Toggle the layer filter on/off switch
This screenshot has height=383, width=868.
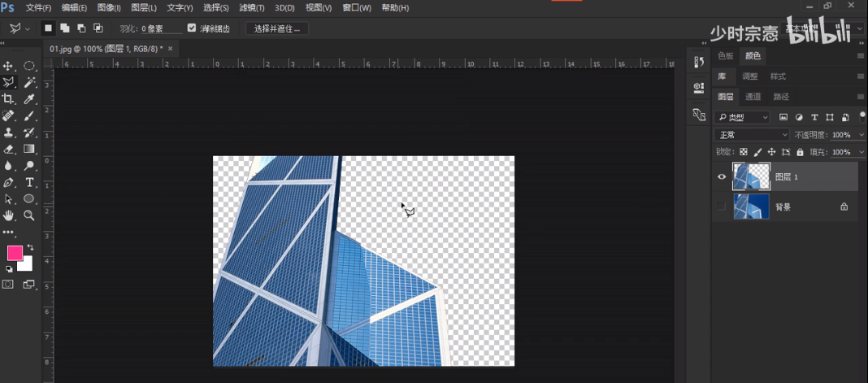[x=862, y=117]
